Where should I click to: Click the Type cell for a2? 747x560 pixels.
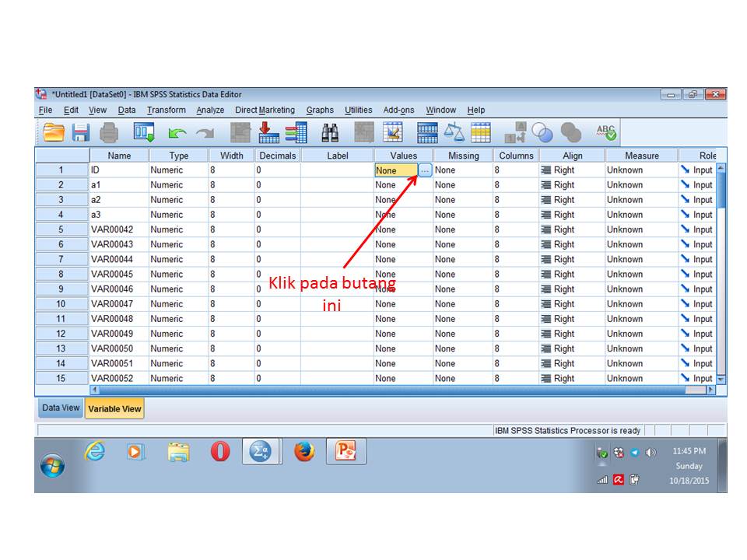tap(178, 200)
